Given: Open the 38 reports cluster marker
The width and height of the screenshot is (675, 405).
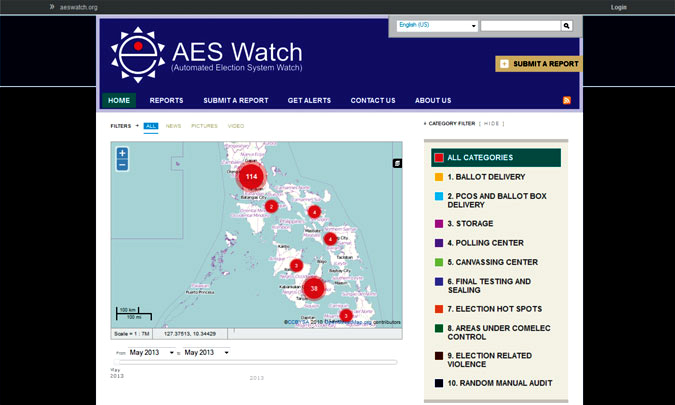Looking at the screenshot, I should click(x=314, y=288).
